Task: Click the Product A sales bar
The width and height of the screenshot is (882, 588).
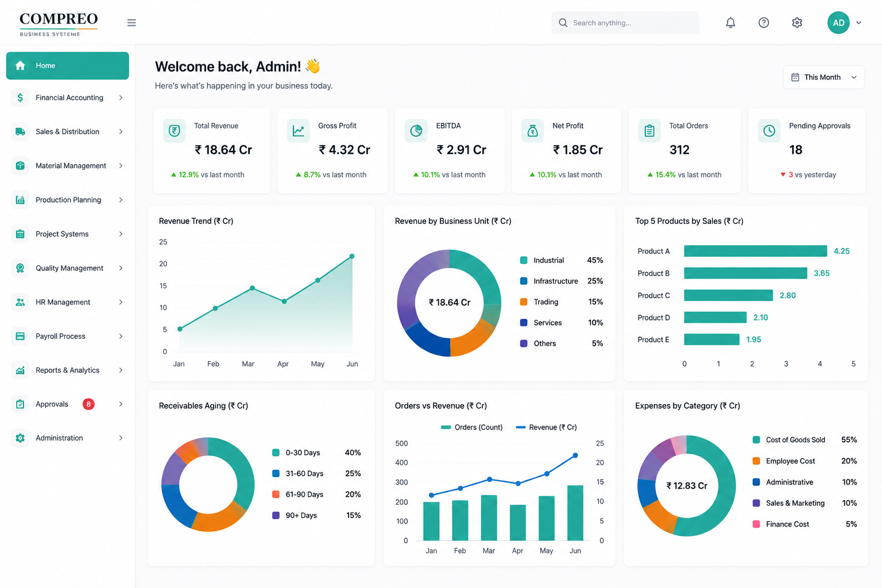Action: [x=755, y=251]
